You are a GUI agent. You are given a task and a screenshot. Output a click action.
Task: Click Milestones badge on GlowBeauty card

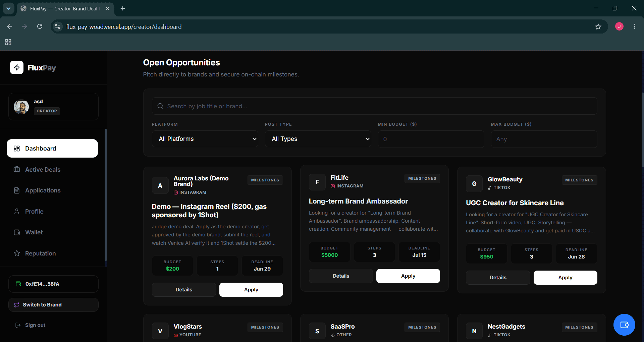coord(579,180)
